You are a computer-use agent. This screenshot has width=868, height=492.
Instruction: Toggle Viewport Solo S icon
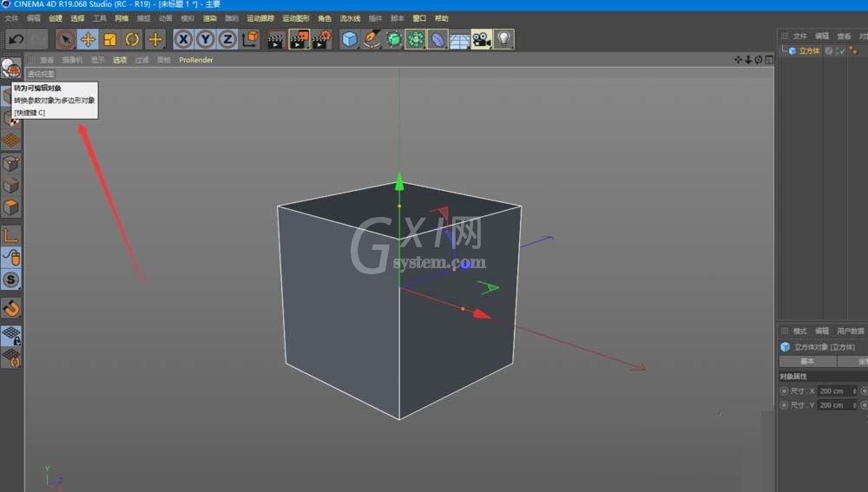point(11,280)
